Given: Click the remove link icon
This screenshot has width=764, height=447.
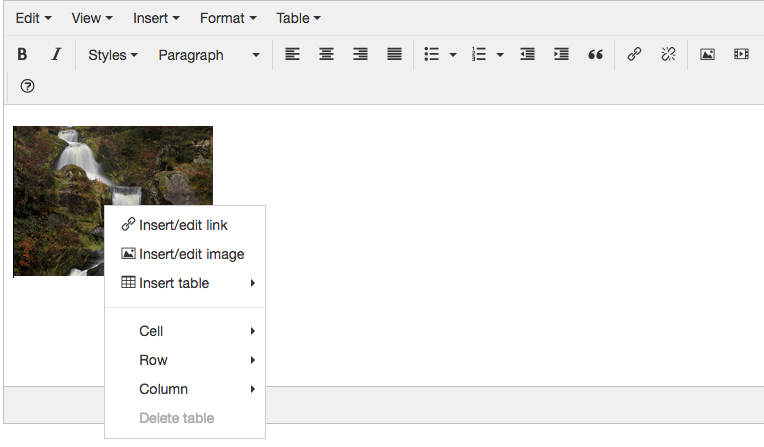Looking at the screenshot, I should pos(668,55).
